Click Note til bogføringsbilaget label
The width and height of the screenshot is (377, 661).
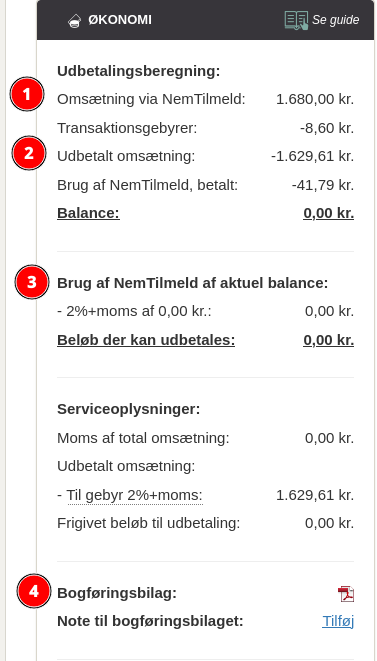pyautogui.click(x=151, y=621)
